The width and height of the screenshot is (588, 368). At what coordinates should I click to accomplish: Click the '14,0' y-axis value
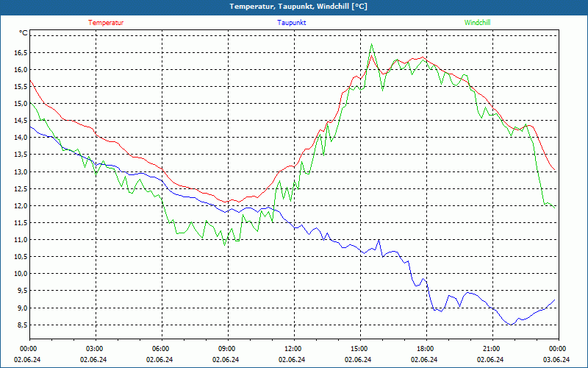click(21, 138)
